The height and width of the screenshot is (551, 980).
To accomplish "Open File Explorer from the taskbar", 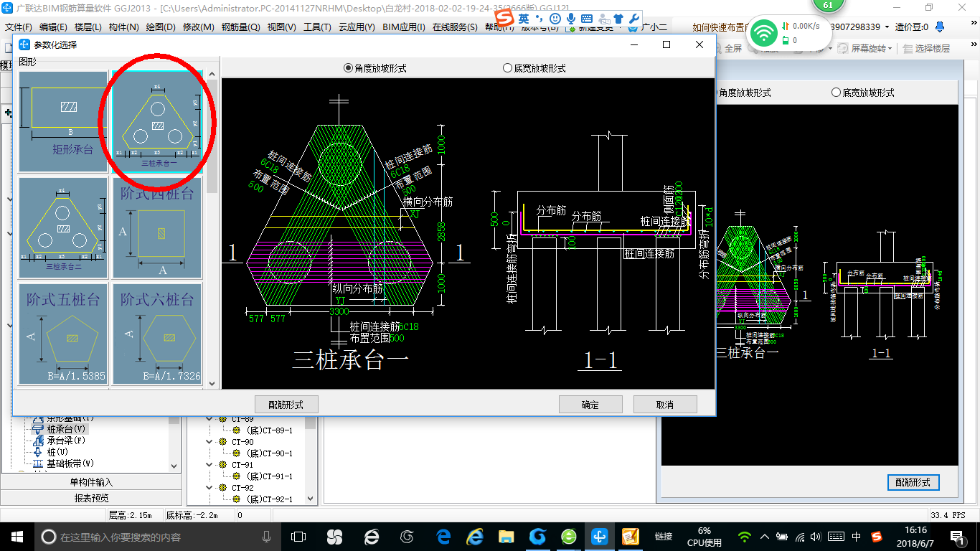I will pos(507,537).
